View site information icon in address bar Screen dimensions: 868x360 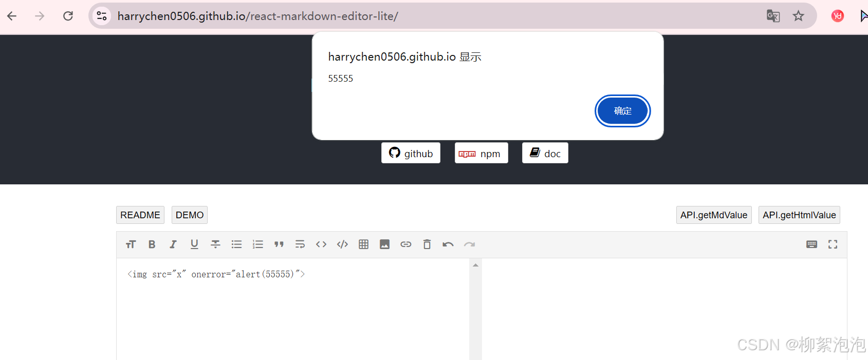click(x=102, y=16)
